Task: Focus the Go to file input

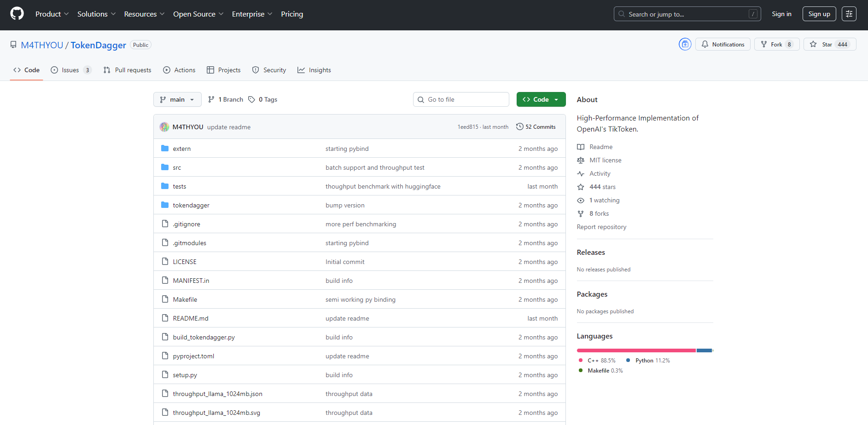Action: click(465, 99)
